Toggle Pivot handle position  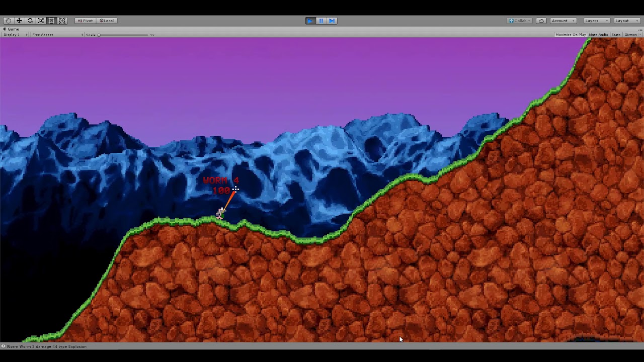pos(86,21)
